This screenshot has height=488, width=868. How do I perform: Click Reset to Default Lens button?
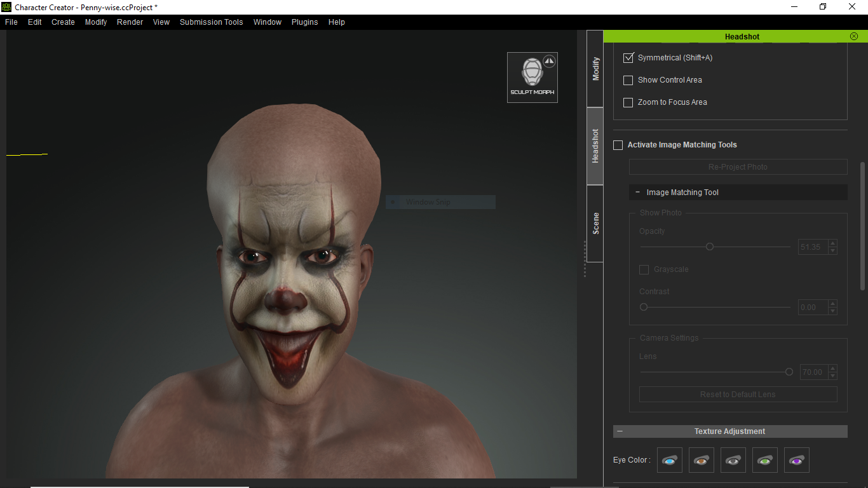tap(738, 395)
